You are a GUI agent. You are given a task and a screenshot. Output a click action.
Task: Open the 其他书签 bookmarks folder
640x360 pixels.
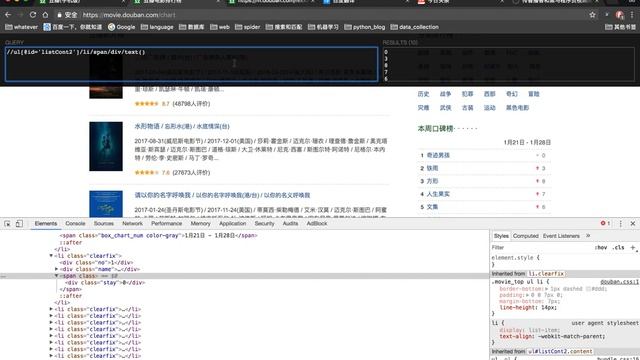[620, 27]
